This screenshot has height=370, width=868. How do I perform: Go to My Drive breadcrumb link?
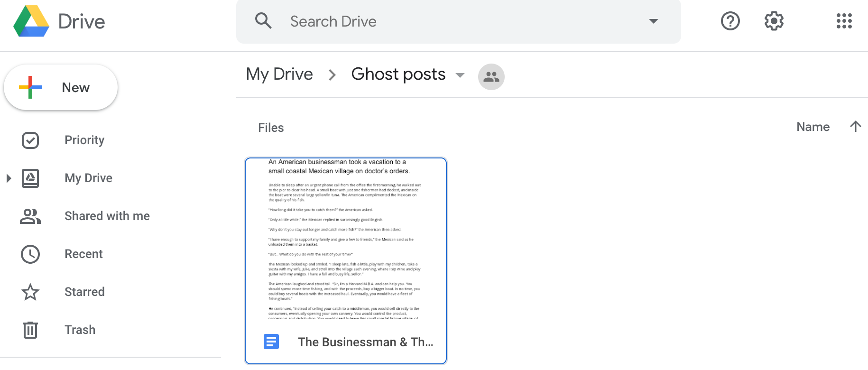[279, 74]
